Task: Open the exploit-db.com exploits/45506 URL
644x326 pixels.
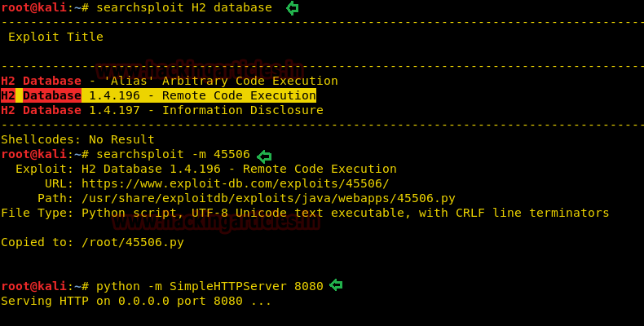Action: (x=235, y=183)
